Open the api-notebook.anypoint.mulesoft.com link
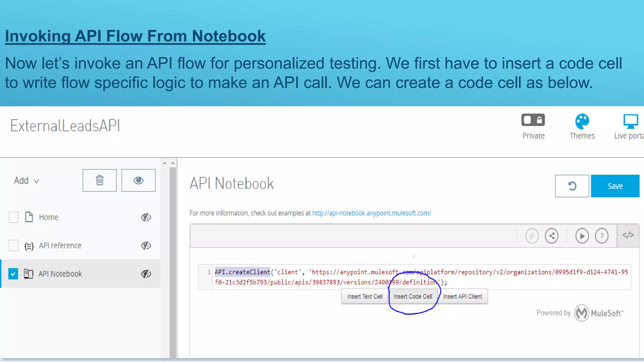This screenshot has height=362, width=644. (371, 213)
